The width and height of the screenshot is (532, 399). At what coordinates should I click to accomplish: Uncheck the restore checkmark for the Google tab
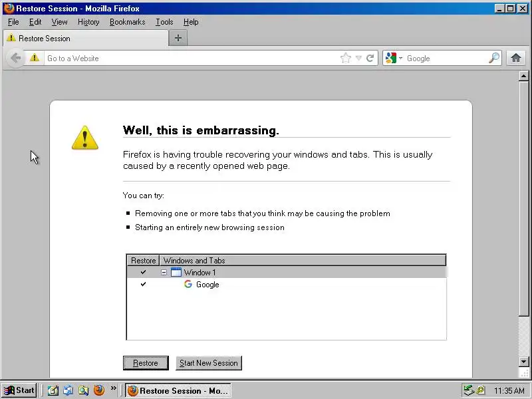point(143,284)
